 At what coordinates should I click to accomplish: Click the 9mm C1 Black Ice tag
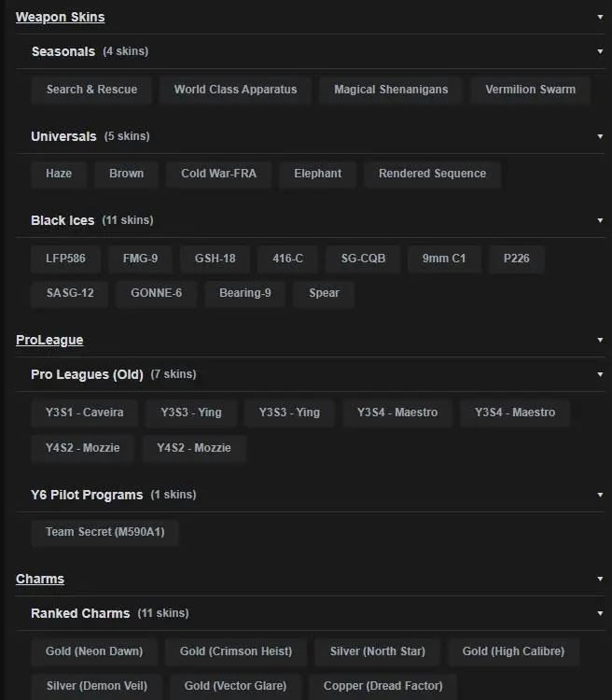point(444,259)
